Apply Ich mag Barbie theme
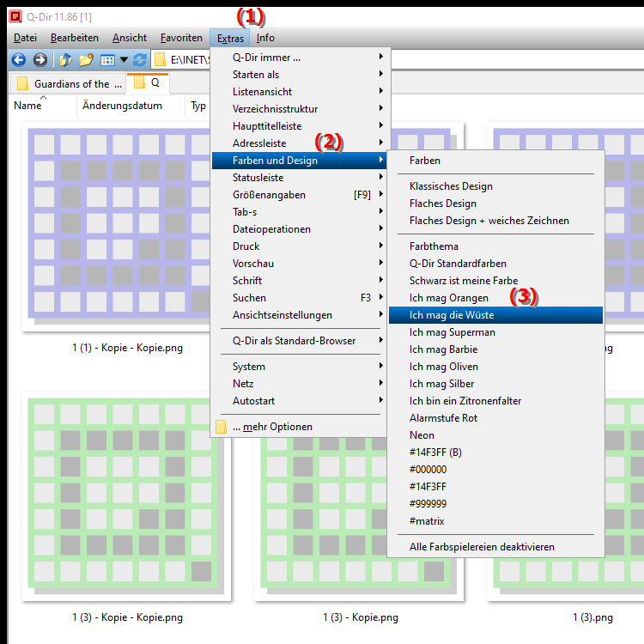 click(495, 349)
